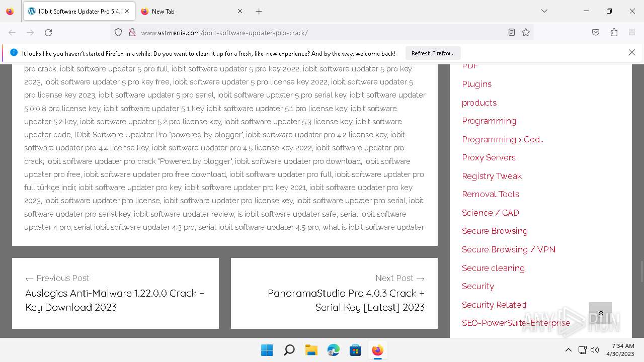Click the scroll-to-top arrow button

[x=600, y=313]
